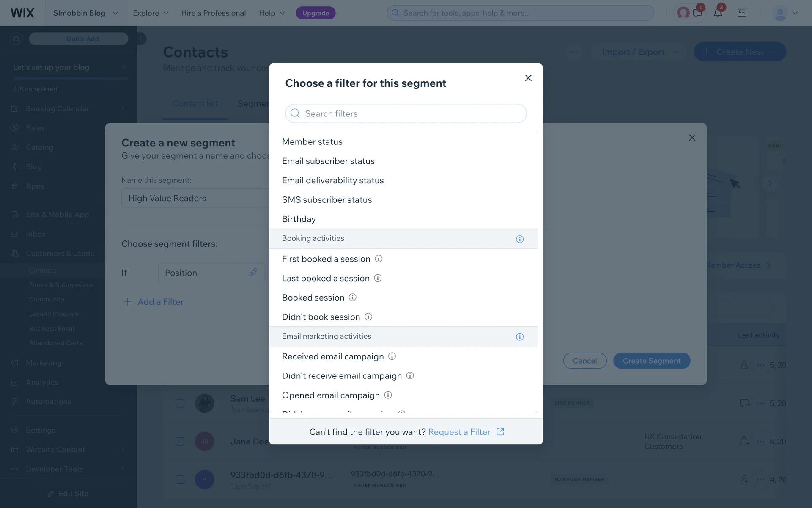Click the Create Segment button
Image resolution: width=812 pixels, height=508 pixels.
[652, 361]
